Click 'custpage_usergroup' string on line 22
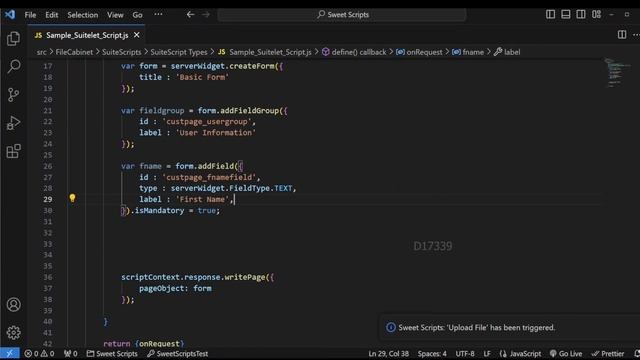 click(207, 122)
